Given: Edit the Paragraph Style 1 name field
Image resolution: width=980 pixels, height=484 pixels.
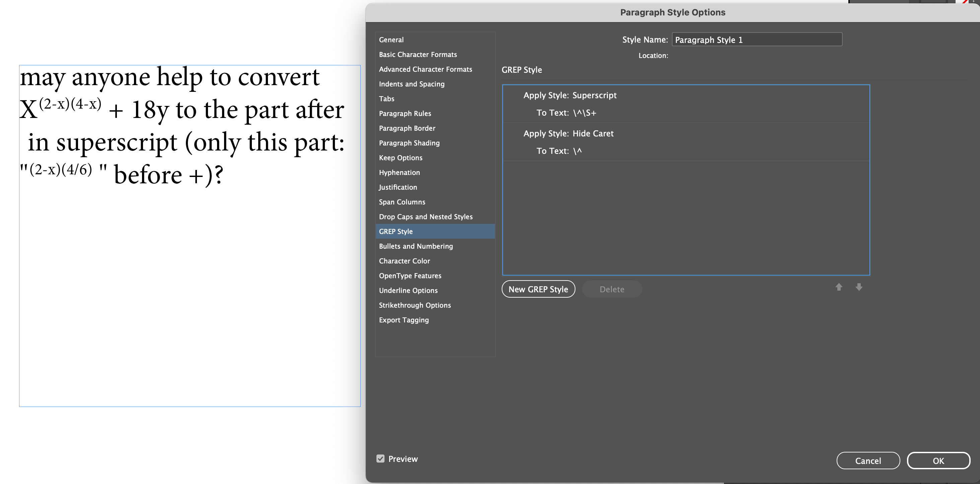Looking at the screenshot, I should click(756, 39).
